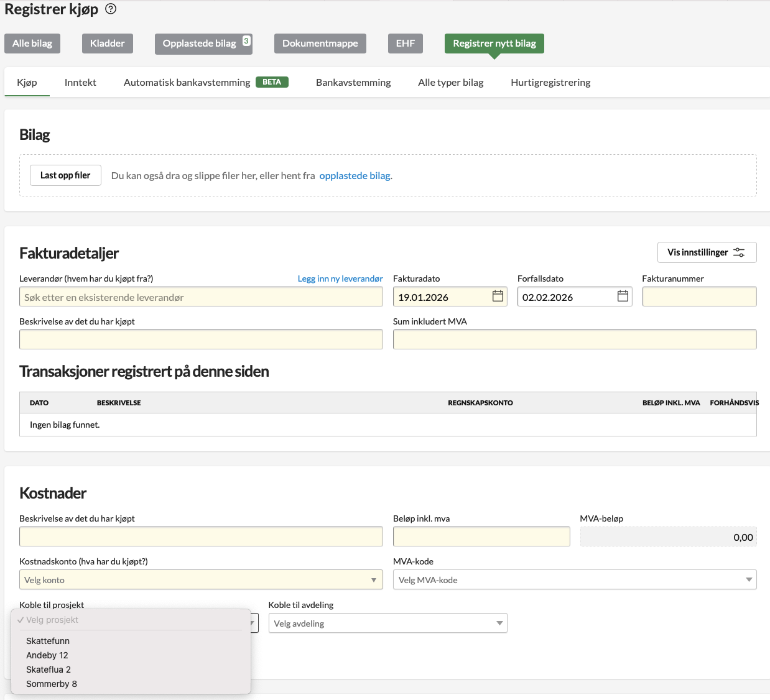Image resolution: width=770 pixels, height=700 pixels.
Task: Go to Hurtigregistrering tab
Action: 550,83
